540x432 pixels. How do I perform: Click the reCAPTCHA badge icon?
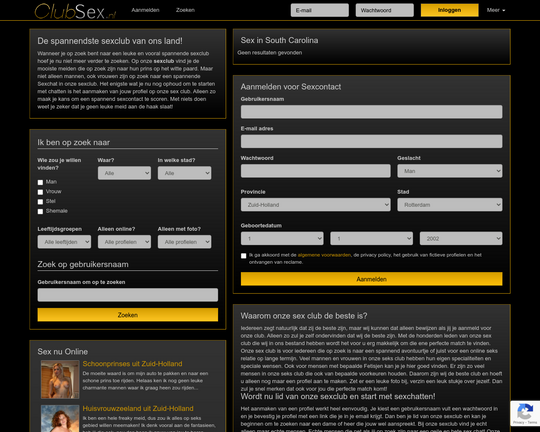[x=525, y=413]
